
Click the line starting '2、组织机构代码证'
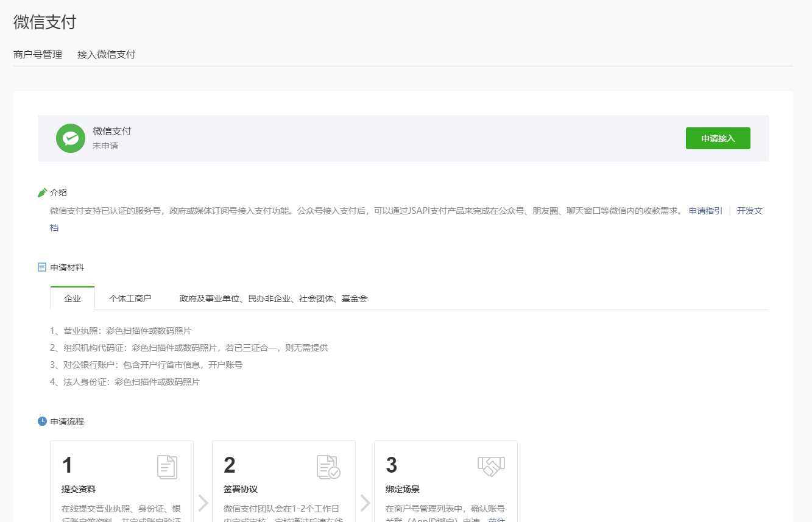(189, 348)
